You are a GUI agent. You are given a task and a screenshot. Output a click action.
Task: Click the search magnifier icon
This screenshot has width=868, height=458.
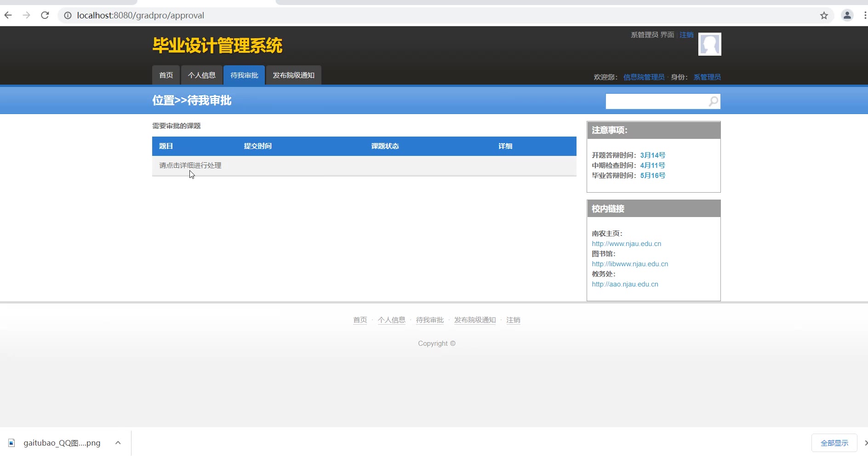pyautogui.click(x=714, y=101)
